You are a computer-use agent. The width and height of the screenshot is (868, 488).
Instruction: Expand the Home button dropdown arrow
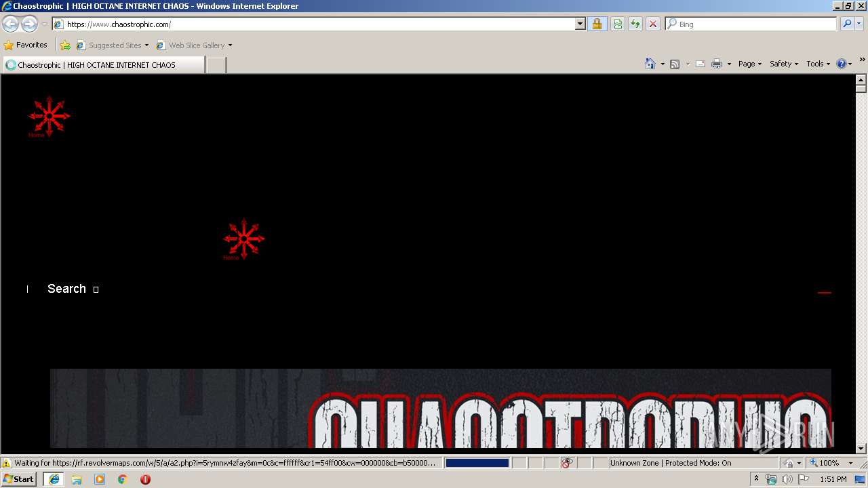tap(663, 64)
